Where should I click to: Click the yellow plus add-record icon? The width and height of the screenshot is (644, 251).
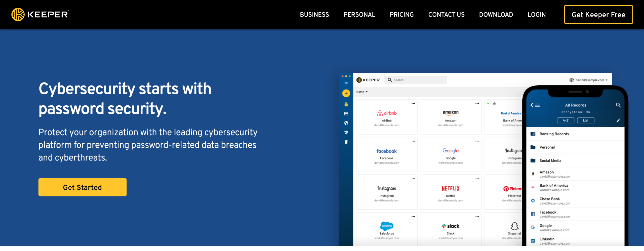click(346, 93)
